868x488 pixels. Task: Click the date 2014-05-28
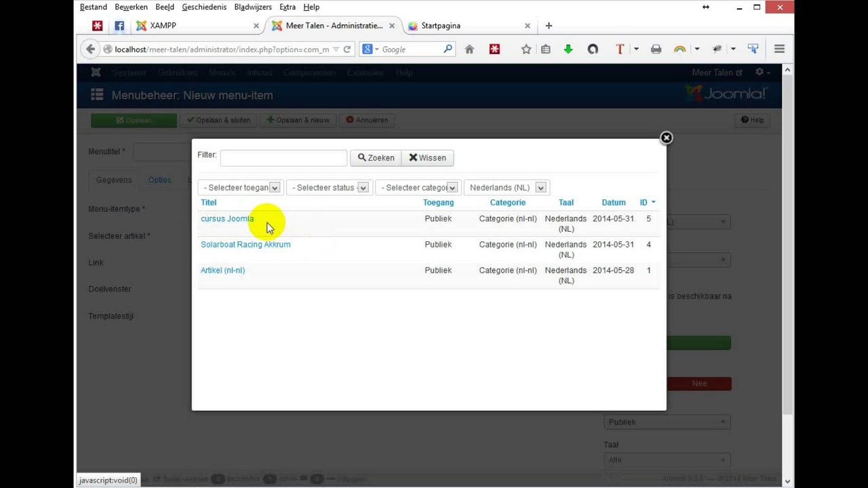[x=613, y=270]
